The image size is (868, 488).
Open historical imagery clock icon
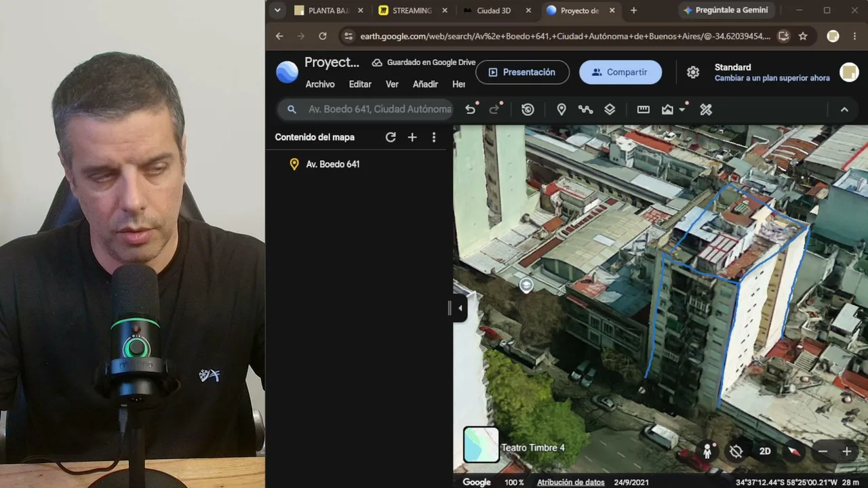[x=528, y=109]
